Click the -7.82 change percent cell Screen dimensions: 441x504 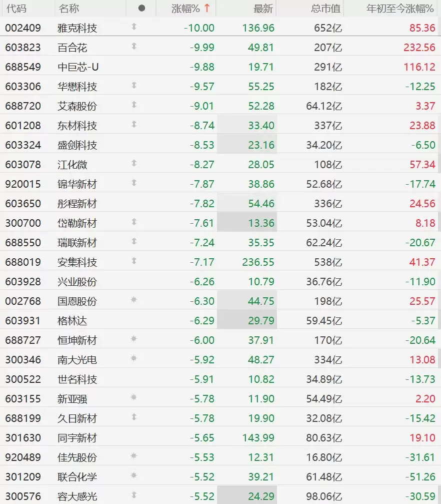(x=202, y=204)
